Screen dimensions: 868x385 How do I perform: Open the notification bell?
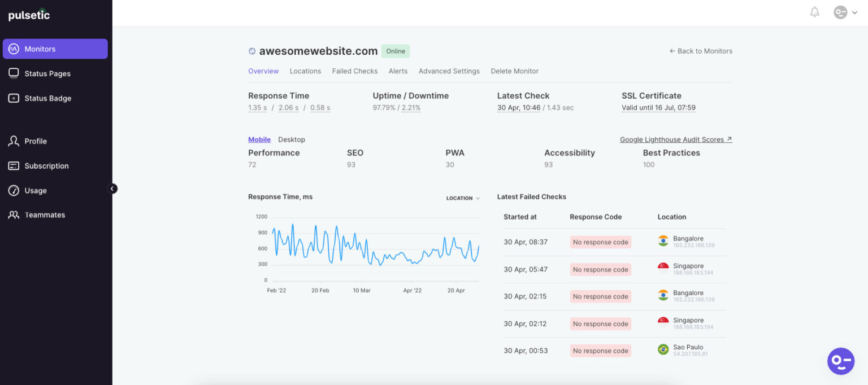(814, 12)
